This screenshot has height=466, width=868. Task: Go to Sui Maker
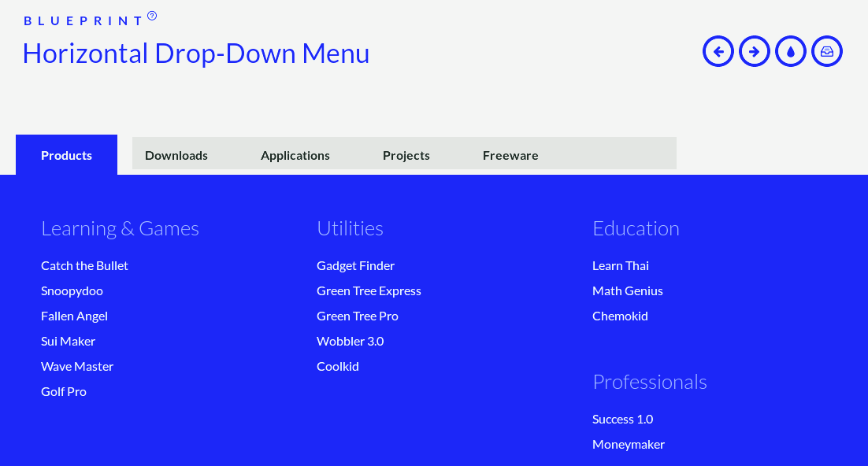[68, 342]
